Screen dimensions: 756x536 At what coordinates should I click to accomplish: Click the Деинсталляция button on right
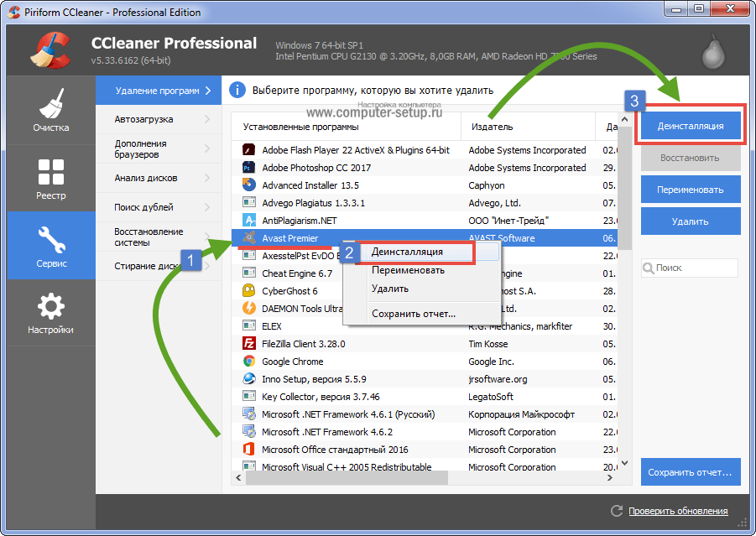coord(691,126)
